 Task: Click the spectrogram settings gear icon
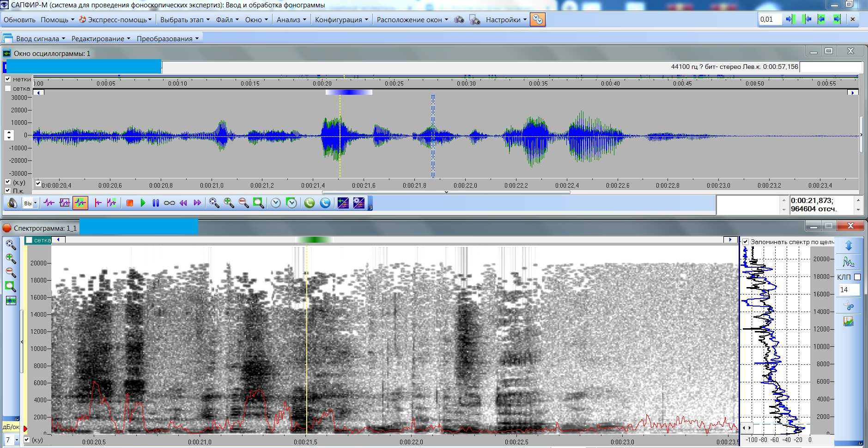pyautogui.click(x=359, y=203)
